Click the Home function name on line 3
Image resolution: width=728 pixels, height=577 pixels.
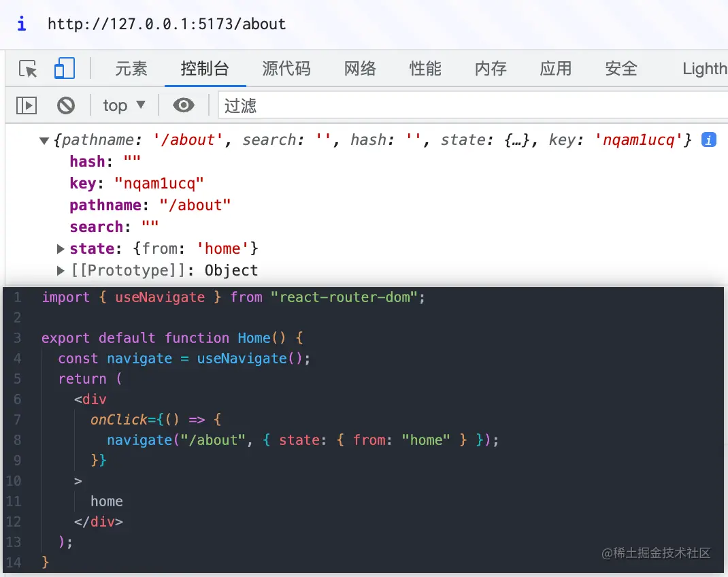click(254, 338)
